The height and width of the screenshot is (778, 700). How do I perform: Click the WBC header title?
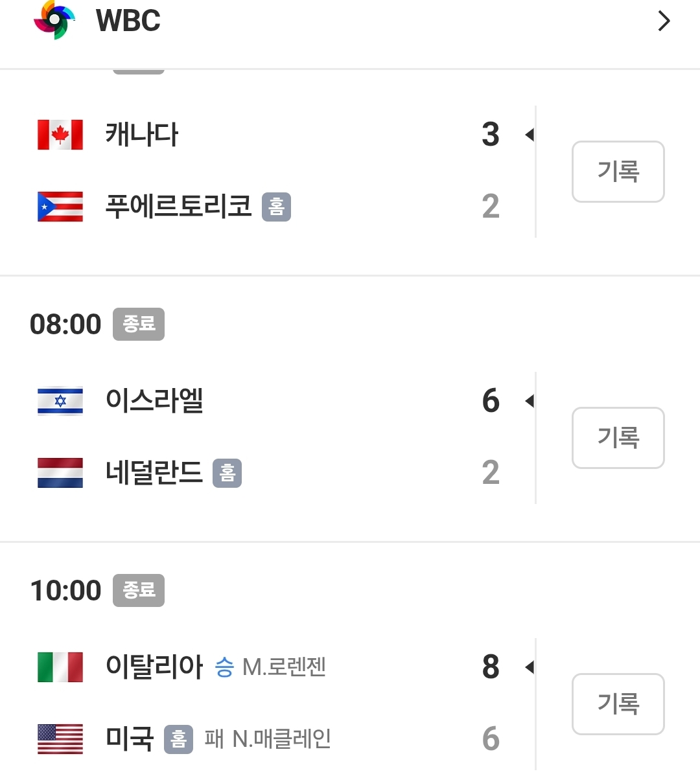(x=128, y=21)
